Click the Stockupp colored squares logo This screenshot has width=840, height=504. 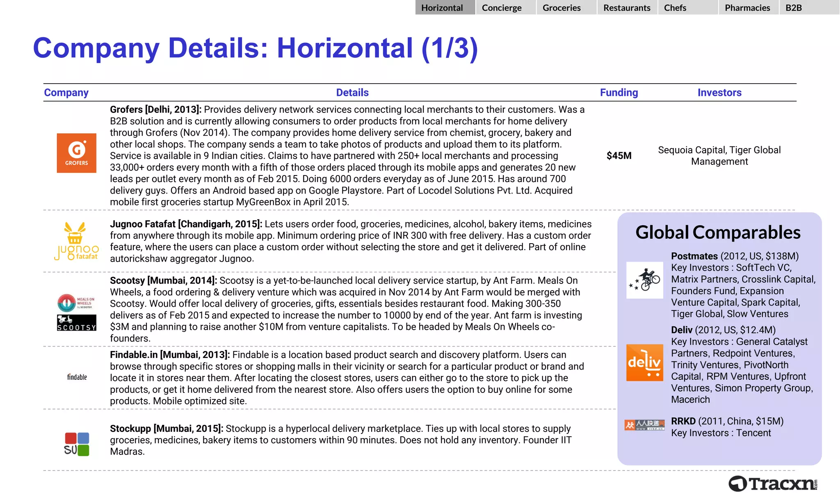[77, 444]
